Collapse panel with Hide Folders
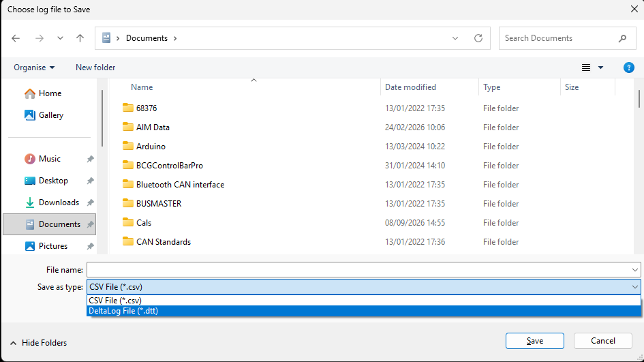 point(38,343)
